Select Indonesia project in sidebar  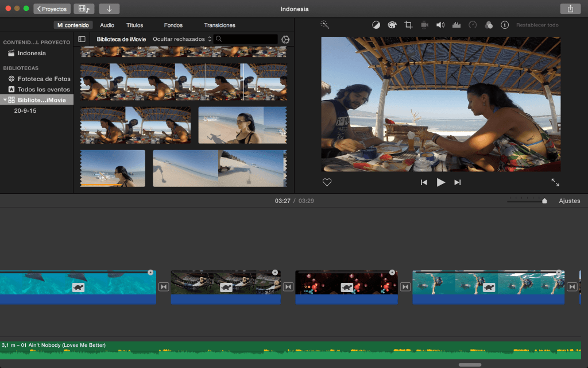tap(32, 53)
